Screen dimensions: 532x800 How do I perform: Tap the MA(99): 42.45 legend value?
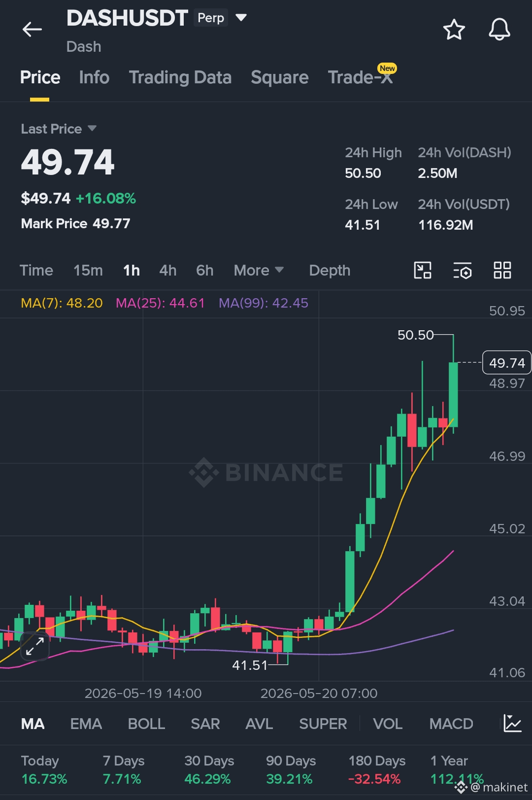pyautogui.click(x=264, y=303)
